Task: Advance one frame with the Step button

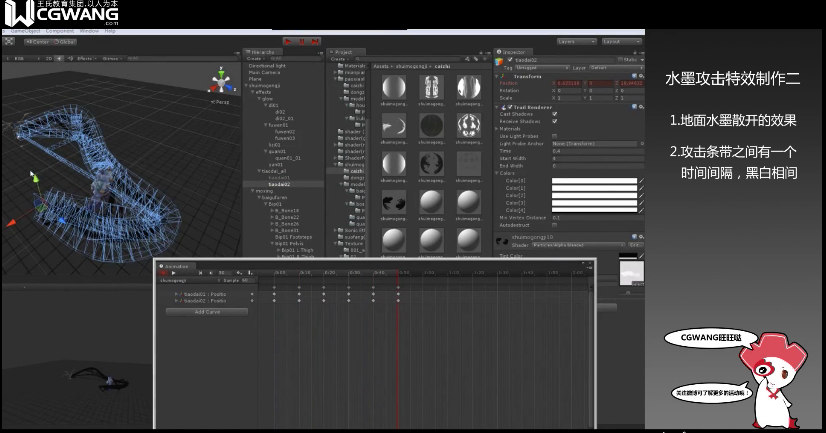Action: click(315, 41)
